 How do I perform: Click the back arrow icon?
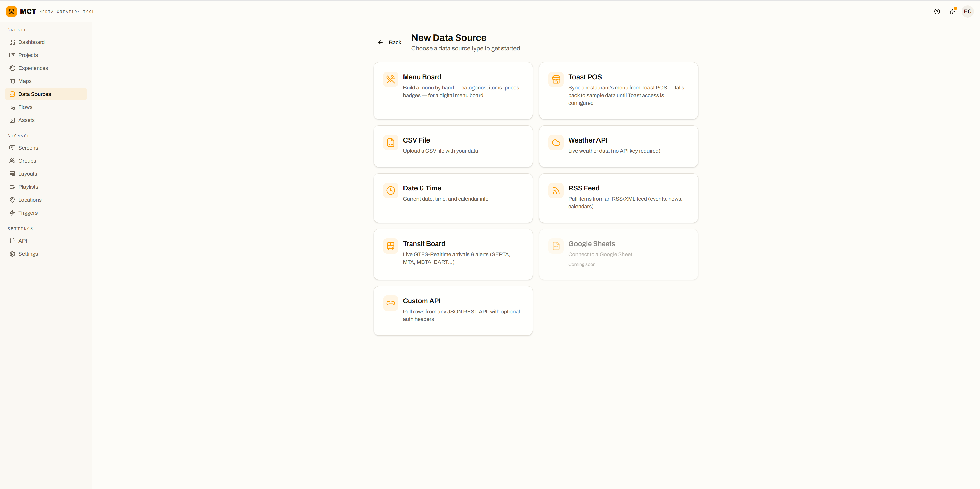tap(381, 42)
